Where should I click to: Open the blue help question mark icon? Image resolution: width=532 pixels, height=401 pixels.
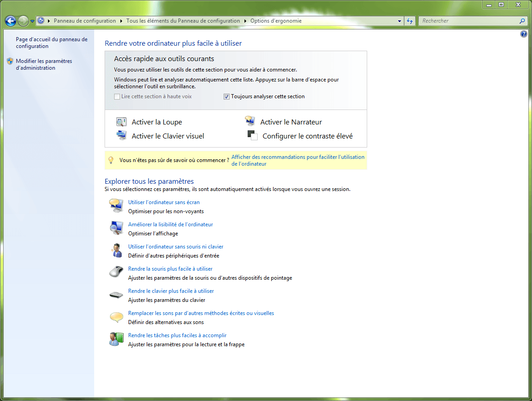tap(524, 34)
